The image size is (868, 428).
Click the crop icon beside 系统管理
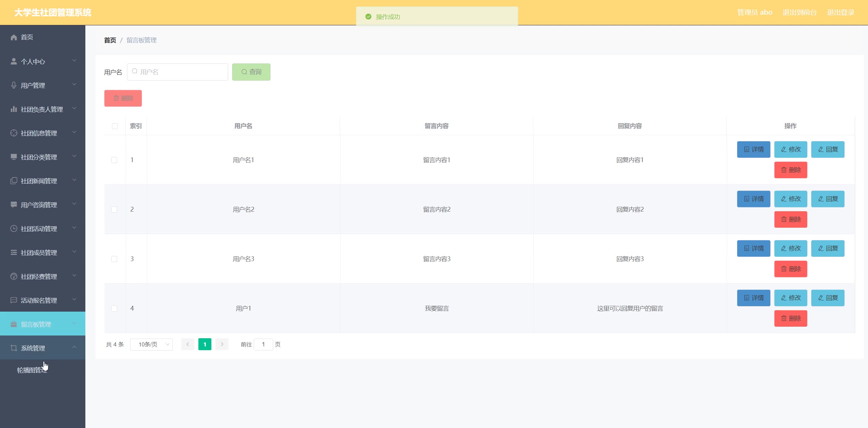tap(14, 348)
